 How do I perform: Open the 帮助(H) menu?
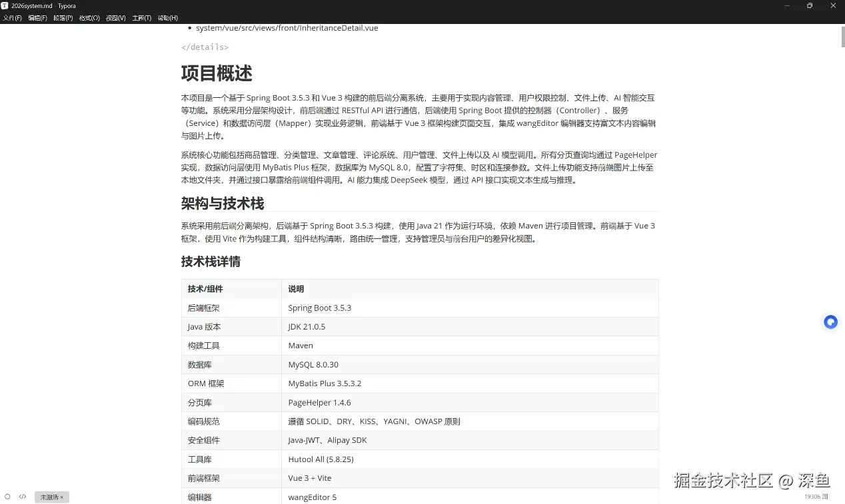tap(168, 18)
